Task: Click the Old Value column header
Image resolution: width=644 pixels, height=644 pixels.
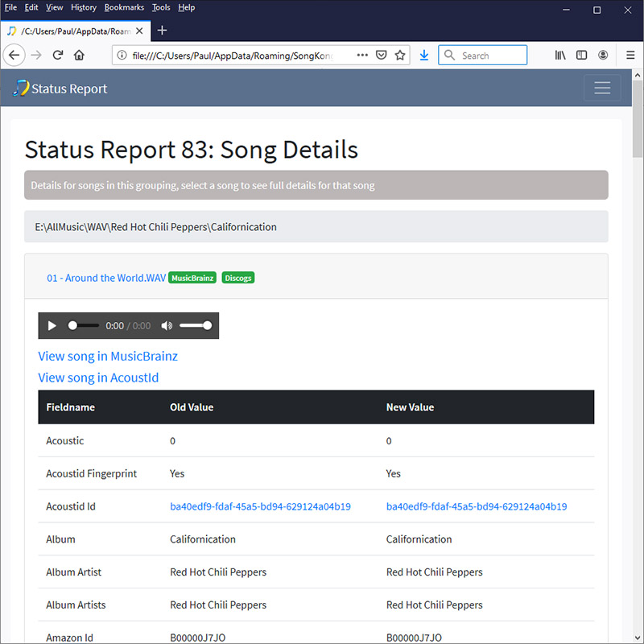Action: coord(192,407)
